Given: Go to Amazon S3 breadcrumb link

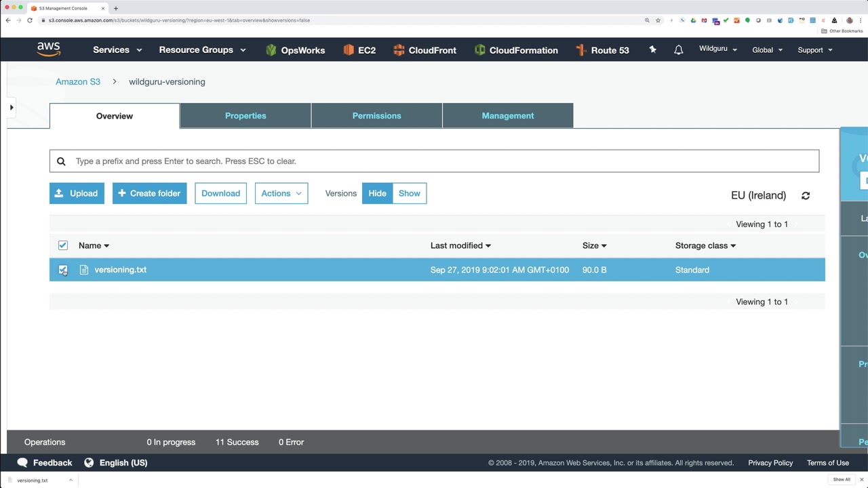Looking at the screenshot, I should coord(78,82).
